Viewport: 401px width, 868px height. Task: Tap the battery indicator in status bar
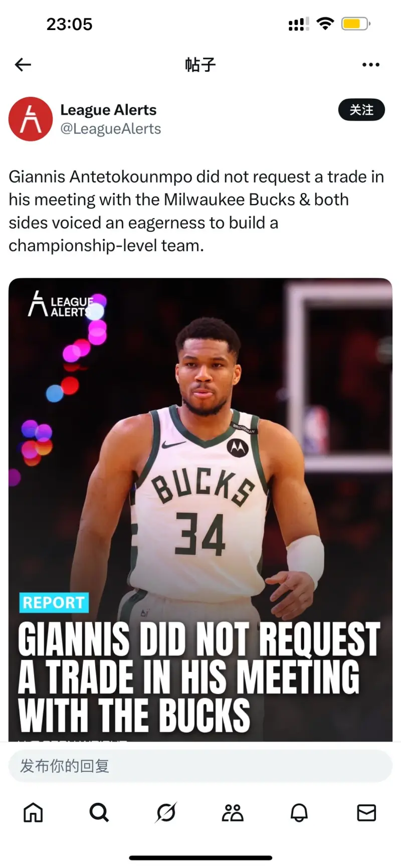pos(355,24)
